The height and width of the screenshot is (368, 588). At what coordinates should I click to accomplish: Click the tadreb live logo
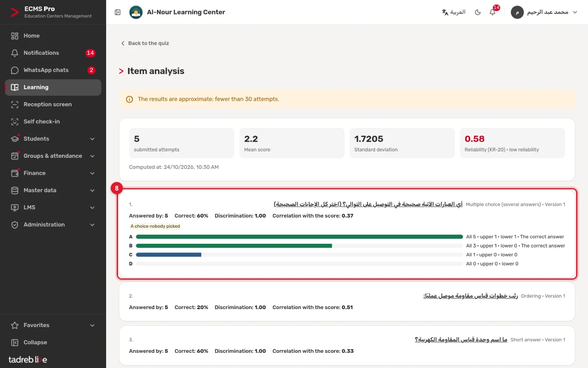click(x=28, y=359)
